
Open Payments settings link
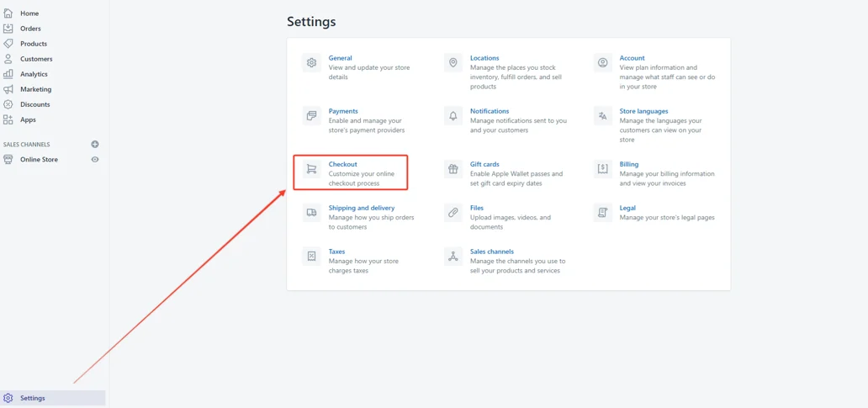(x=343, y=111)
